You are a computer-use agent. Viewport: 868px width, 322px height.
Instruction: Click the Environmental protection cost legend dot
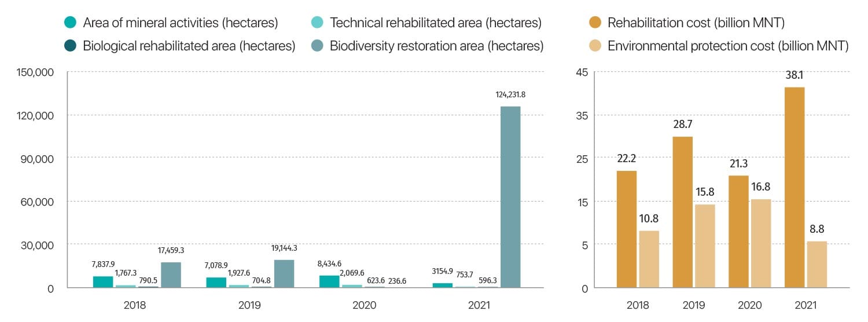click(x=594, y=46)
